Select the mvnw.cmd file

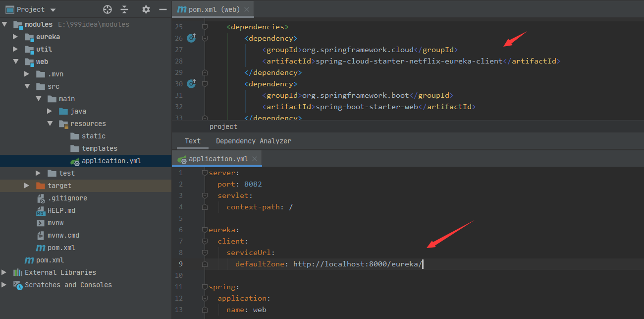pyautogui.click(x=63, y=235)
